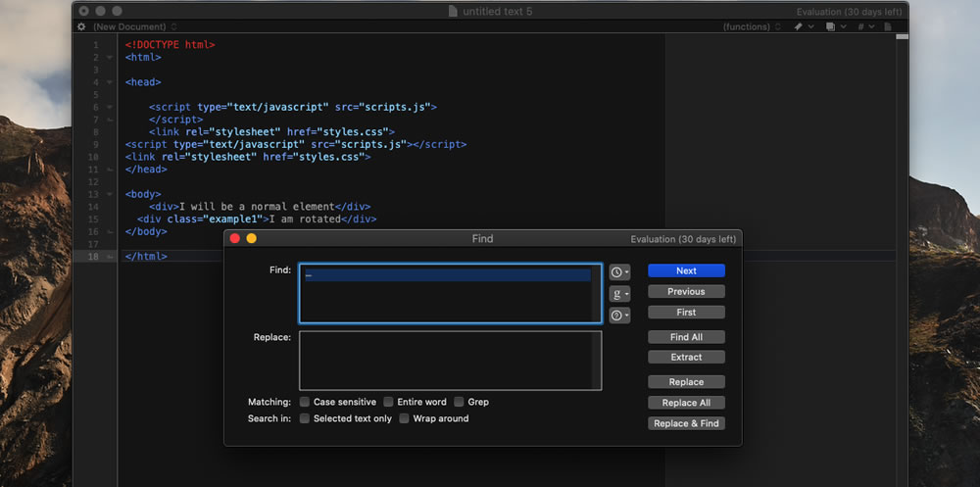Click the Replace button
Image resolution: width=980 pixels, height=487 pixels.
[686, 382]
